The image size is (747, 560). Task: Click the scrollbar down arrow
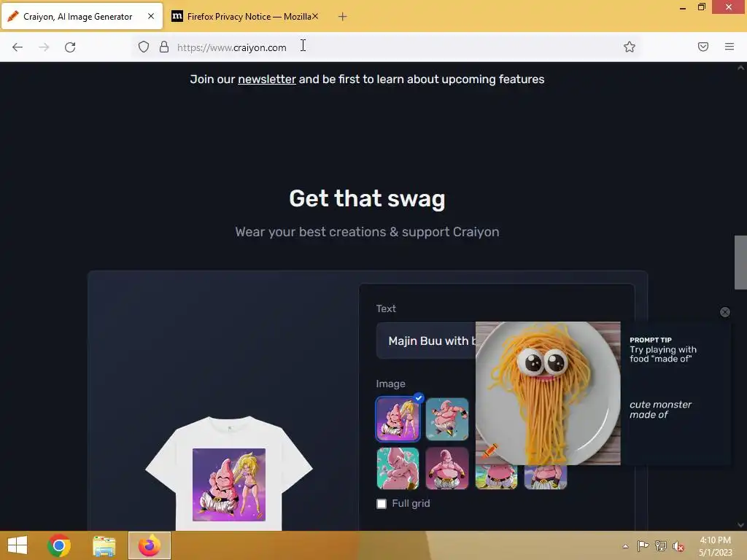click(x=740, y=525)
